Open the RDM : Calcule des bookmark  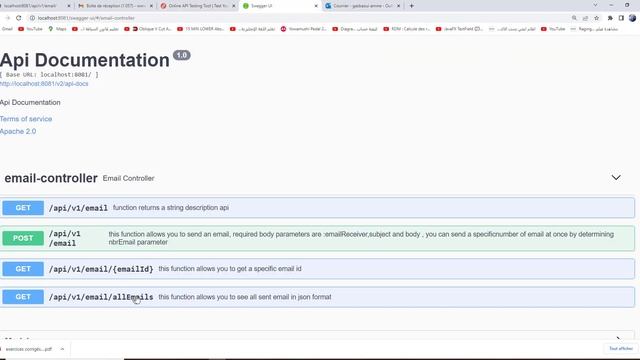[407, 29]
